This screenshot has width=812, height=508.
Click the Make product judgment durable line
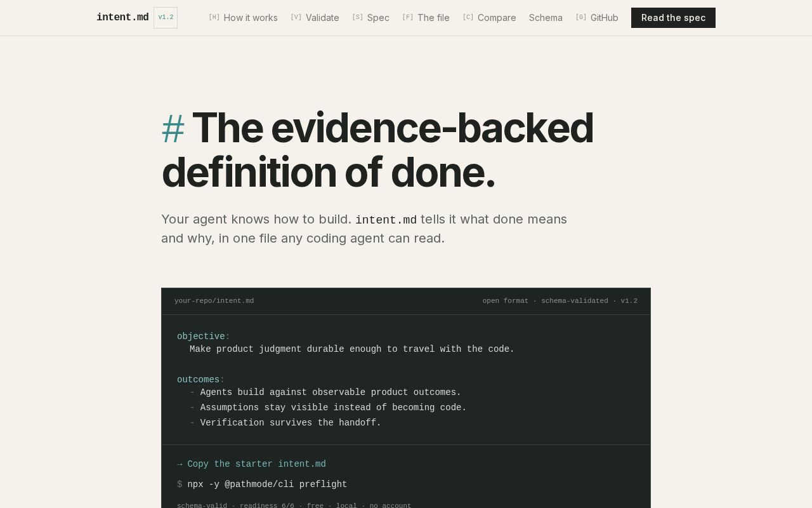[352, 349]
